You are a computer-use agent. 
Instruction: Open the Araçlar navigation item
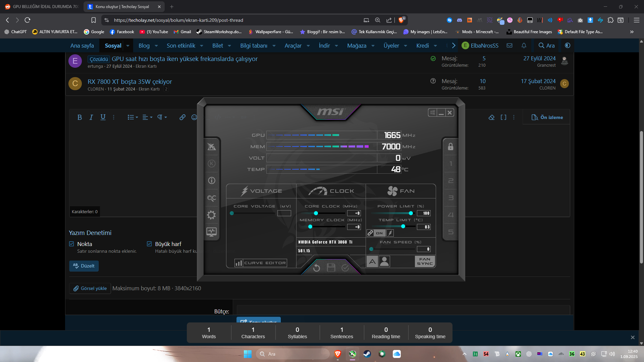pyautogui.click(x=293, y=46)
